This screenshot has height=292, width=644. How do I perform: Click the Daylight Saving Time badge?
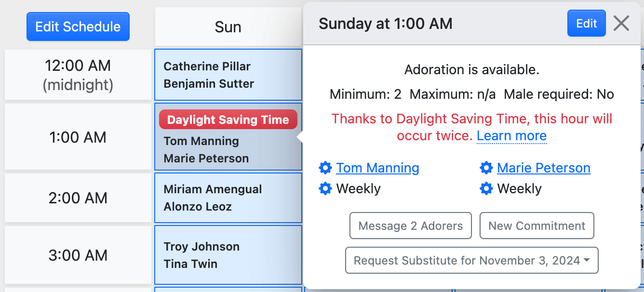[228, 120]
